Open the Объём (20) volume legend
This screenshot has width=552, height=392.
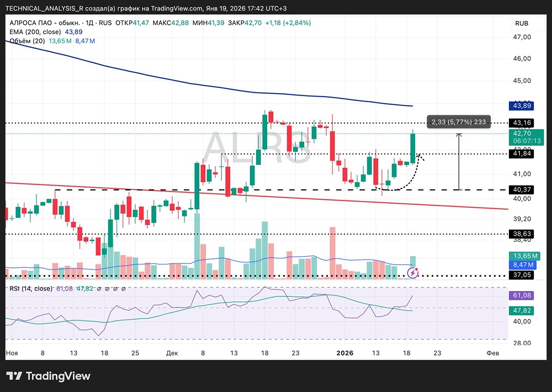[x=27, y=41]
